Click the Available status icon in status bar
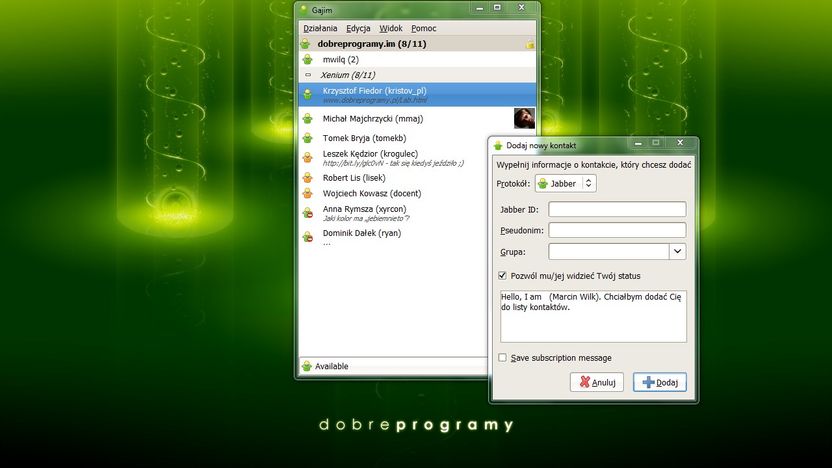The image size is (832, 468). point(307,366)
